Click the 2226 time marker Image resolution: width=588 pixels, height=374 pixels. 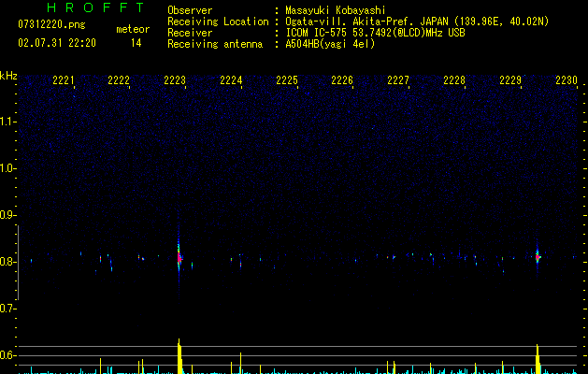tap(342, 80)
